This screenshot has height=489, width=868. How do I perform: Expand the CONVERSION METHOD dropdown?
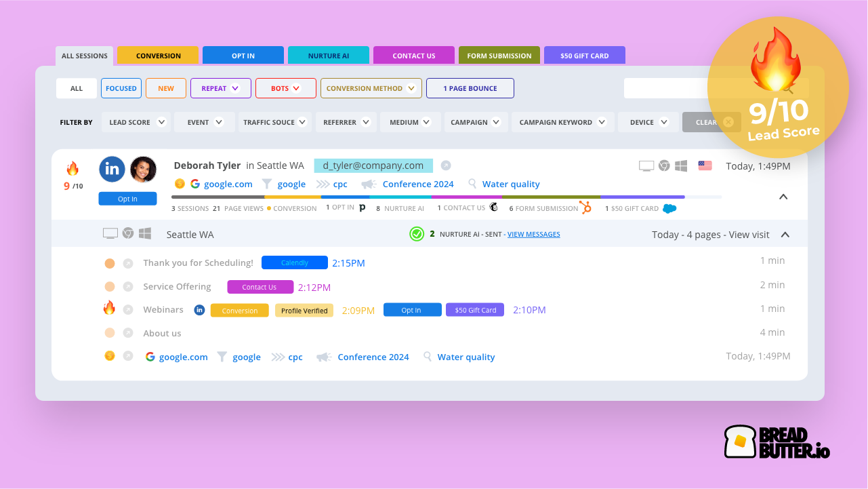click(371, 88)
